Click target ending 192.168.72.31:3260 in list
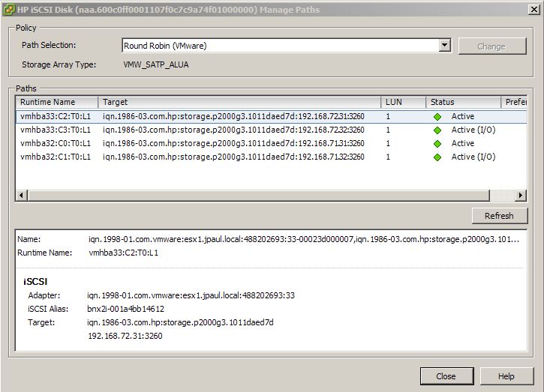Screen dimensions: 544x392 [x=233, y=116]
